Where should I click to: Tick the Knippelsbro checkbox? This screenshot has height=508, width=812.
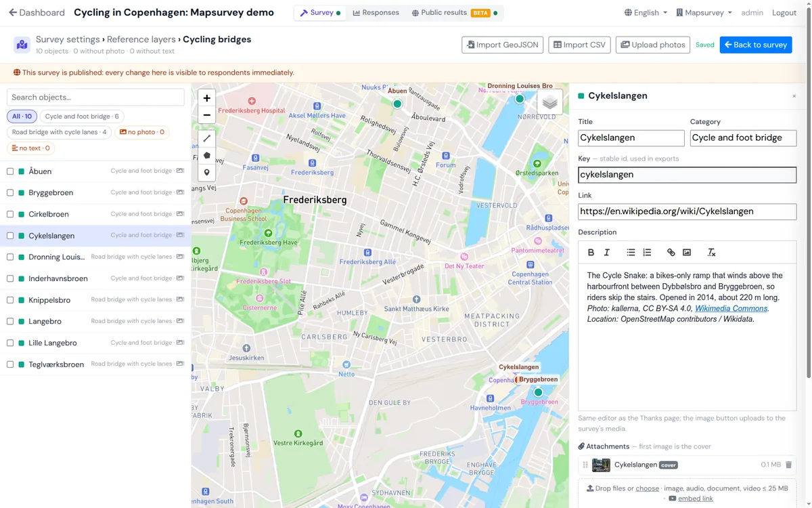10,300
